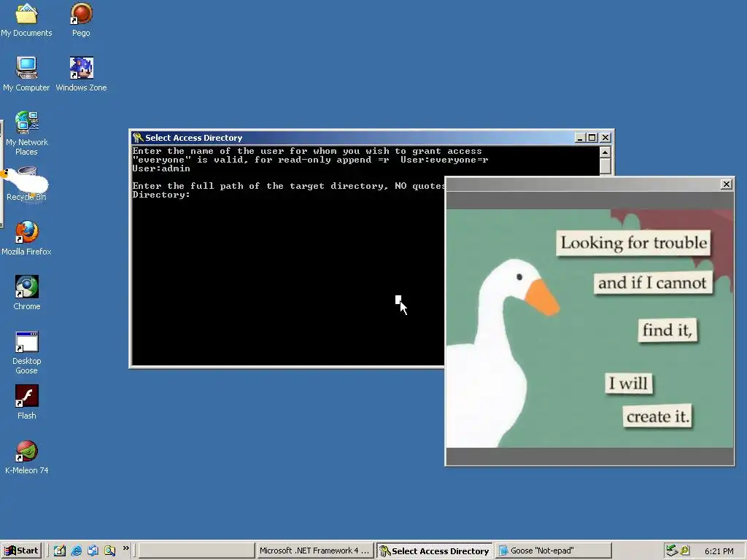Close the goose meme window
This screenshot has width=747, height=560.
point(726,184)
